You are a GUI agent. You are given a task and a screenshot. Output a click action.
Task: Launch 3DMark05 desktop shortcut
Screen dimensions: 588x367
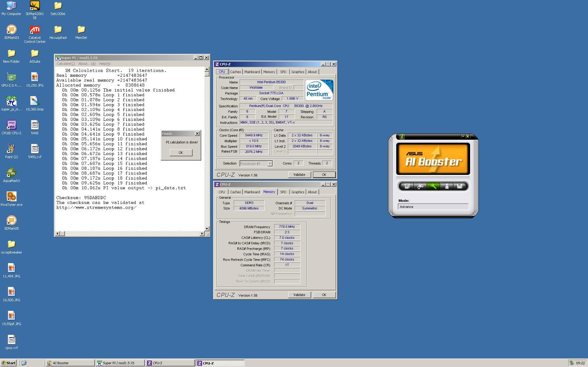tap(11, 223)
